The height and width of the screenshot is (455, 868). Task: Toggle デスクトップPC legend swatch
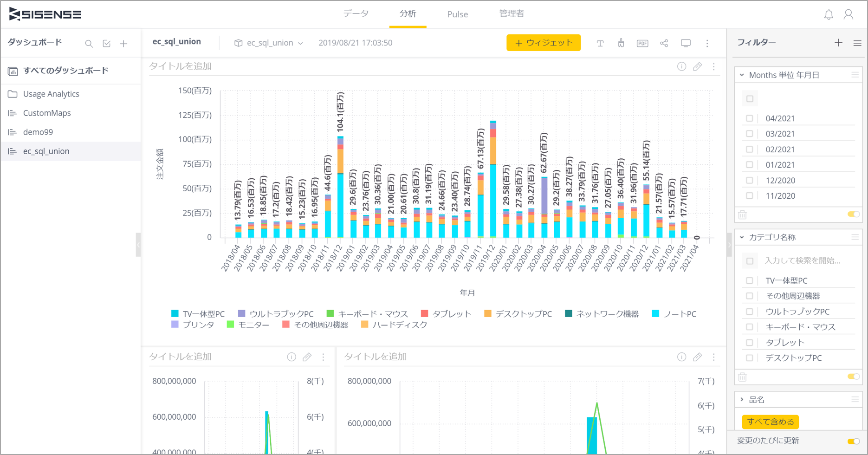[487, 314]
